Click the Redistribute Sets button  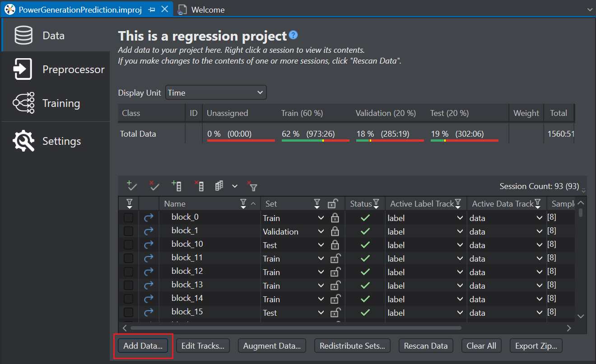pos(352,346)
